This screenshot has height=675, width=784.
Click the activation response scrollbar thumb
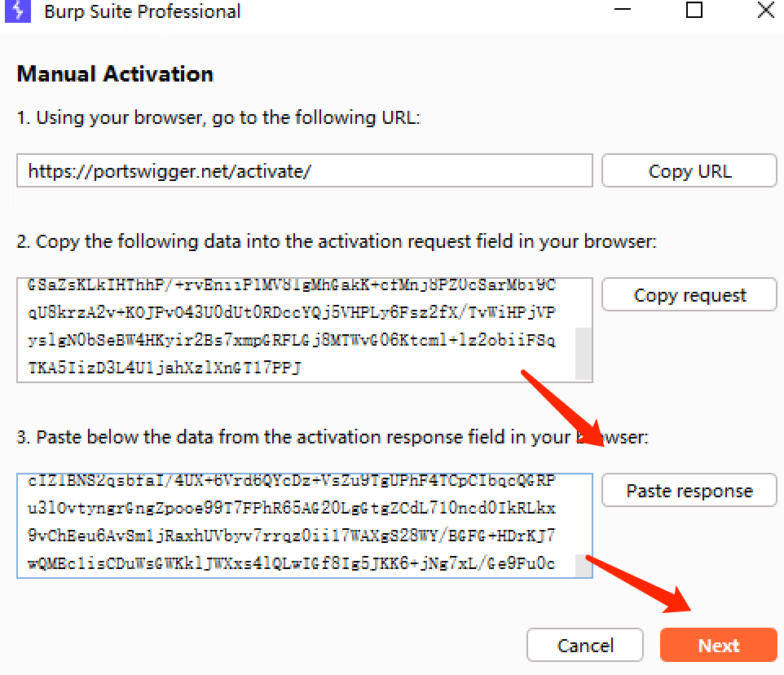pyautogui.click(x=584, y=565)
